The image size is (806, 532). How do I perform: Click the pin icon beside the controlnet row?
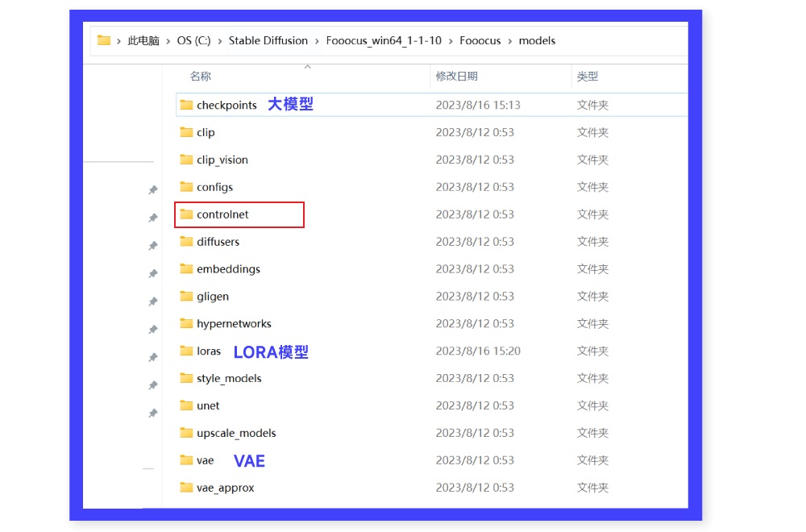(x=152, y=218)
